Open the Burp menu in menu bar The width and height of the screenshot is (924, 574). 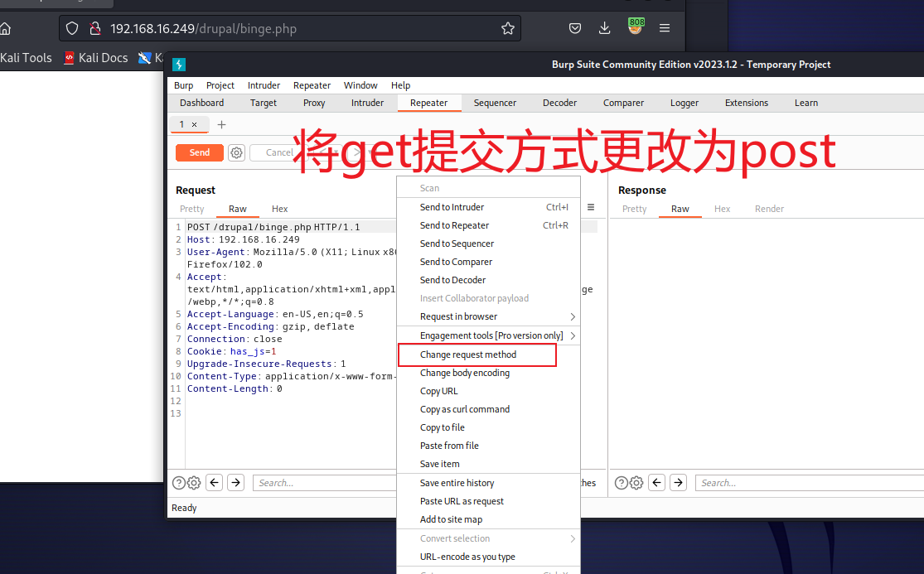183,85
